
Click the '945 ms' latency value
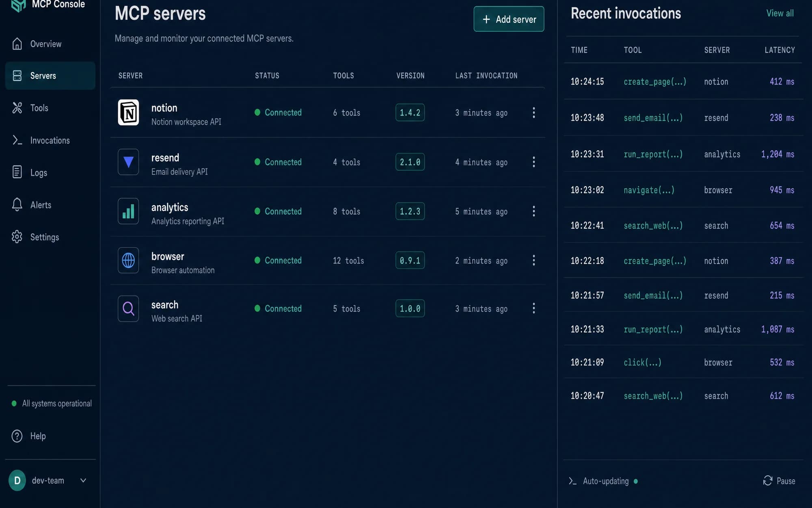[782, 190]
